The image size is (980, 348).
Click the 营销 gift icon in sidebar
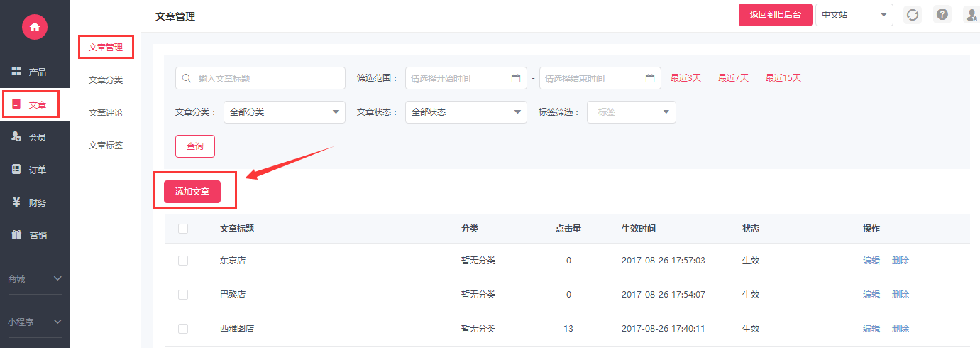(16, 235)
